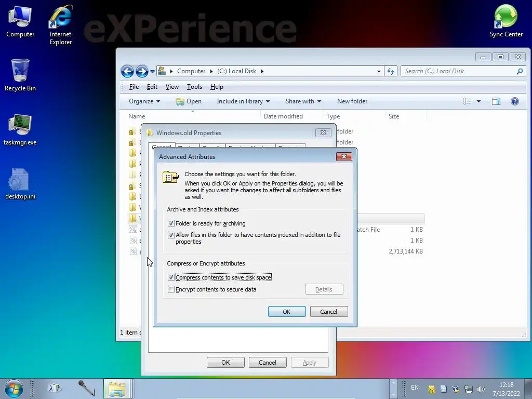
Task: Toggle Folder is ready for archiving checkbox
Action: (171, 223)
